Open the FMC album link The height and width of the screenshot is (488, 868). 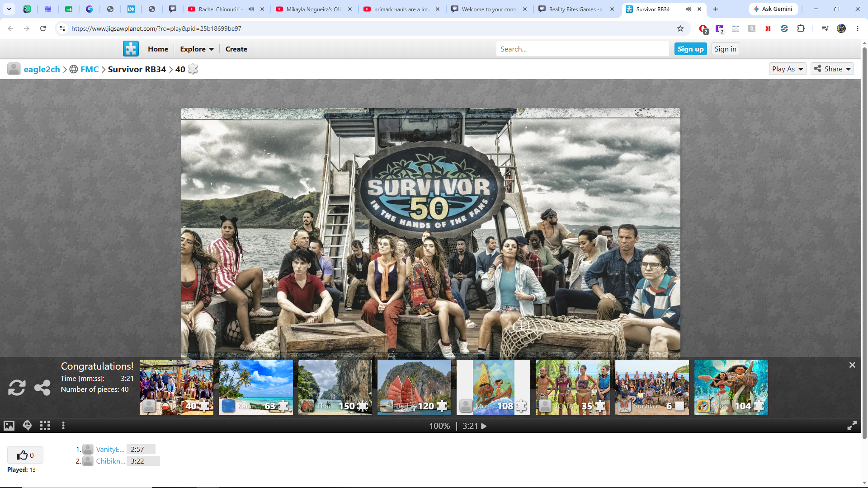(90, 69)
